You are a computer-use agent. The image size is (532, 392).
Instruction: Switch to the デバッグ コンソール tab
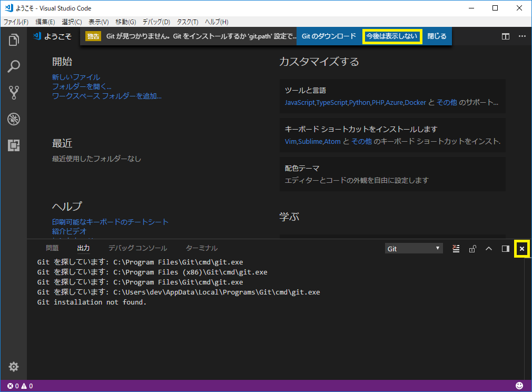point(138,248)
